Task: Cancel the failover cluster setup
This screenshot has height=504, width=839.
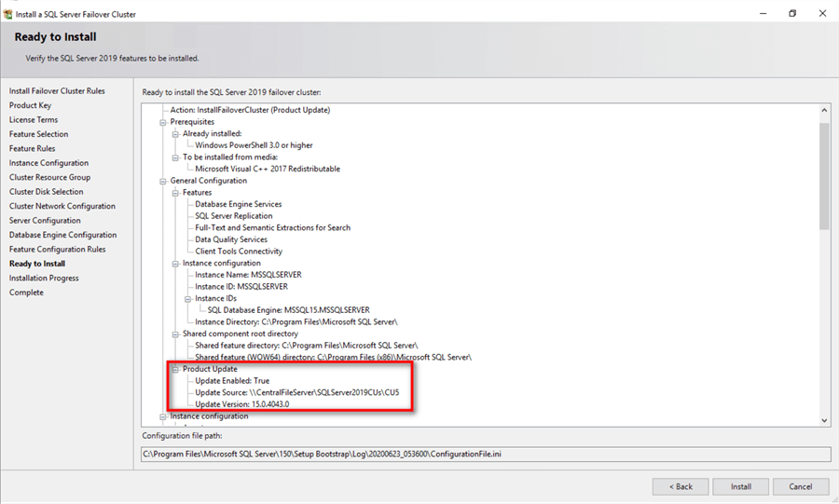Action: 800,486
